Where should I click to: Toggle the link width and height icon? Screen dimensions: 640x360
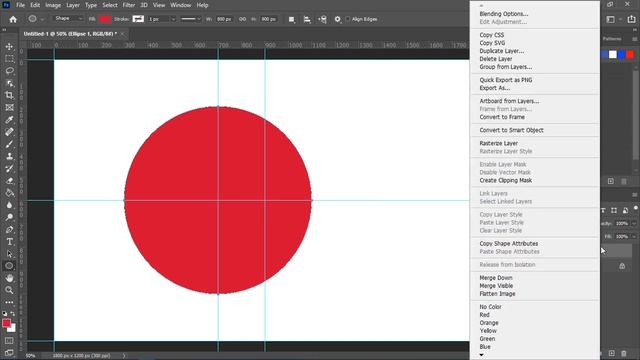242,19
